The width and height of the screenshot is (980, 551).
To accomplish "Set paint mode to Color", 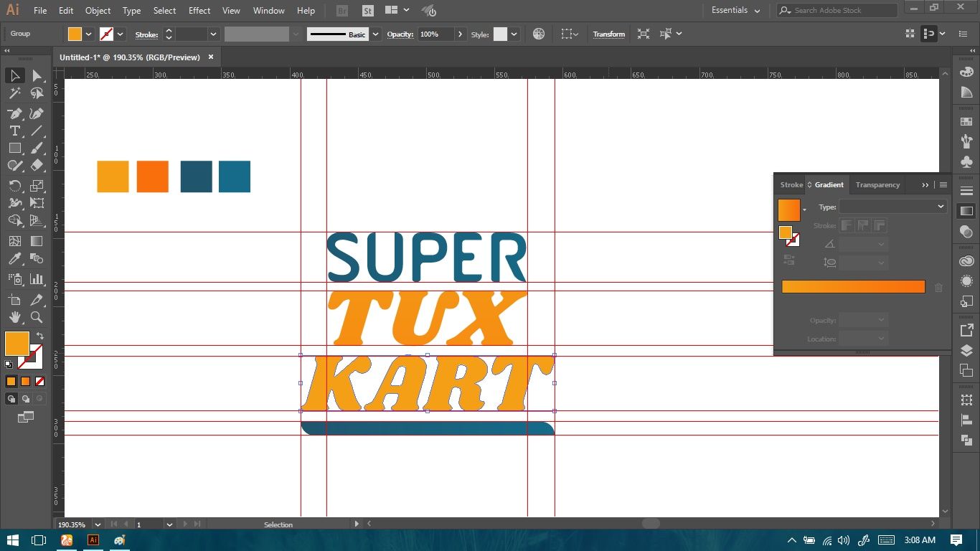I will 11,382.
